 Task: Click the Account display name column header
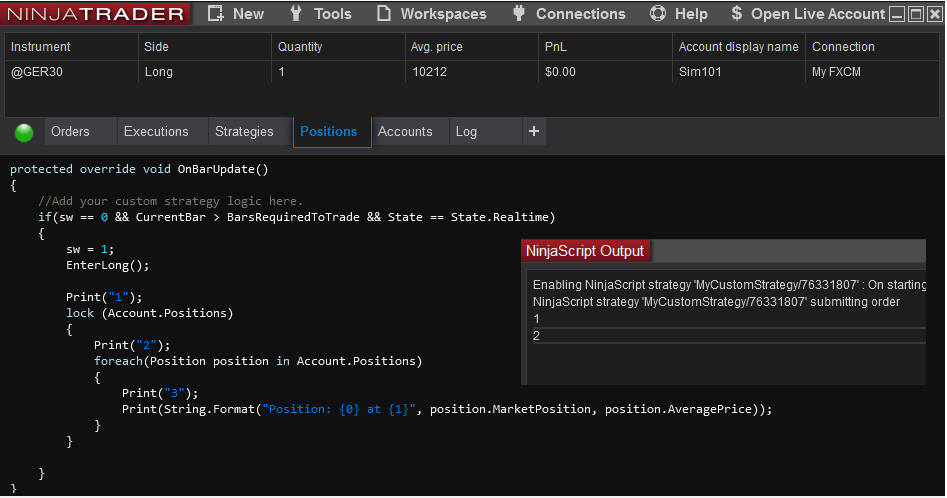738,47
